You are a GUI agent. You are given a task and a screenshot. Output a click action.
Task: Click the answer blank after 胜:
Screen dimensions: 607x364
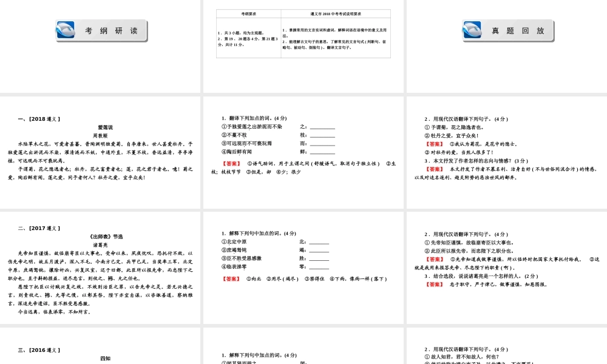coord(319,259)
